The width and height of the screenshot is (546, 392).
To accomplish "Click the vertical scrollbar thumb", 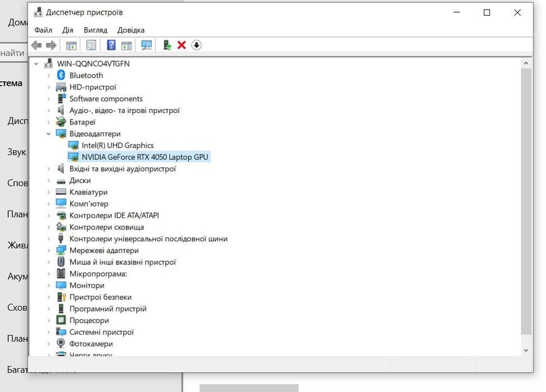I will (526, 202).
